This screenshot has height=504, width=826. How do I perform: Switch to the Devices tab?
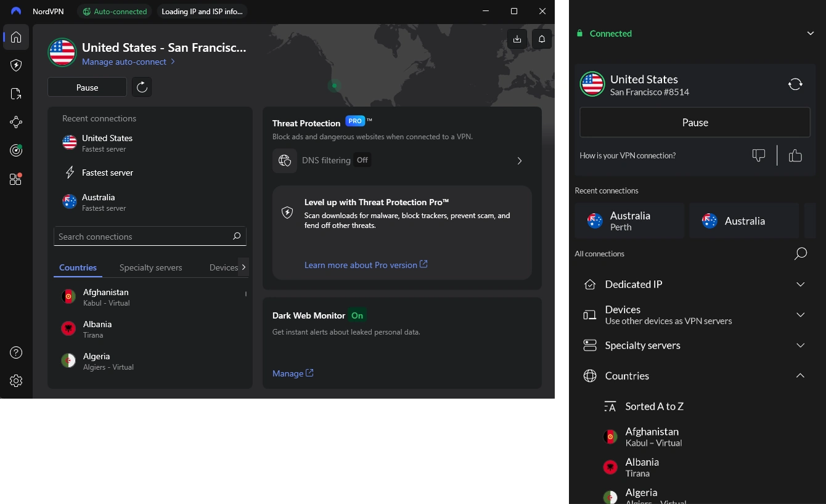223,267
